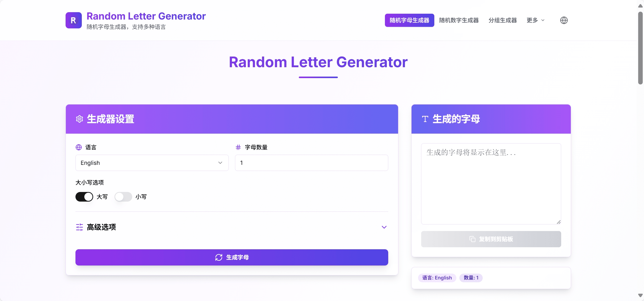644x301 pixels.
Task: Click the Random Letter Generator header title link
Action: pos(146,16)
